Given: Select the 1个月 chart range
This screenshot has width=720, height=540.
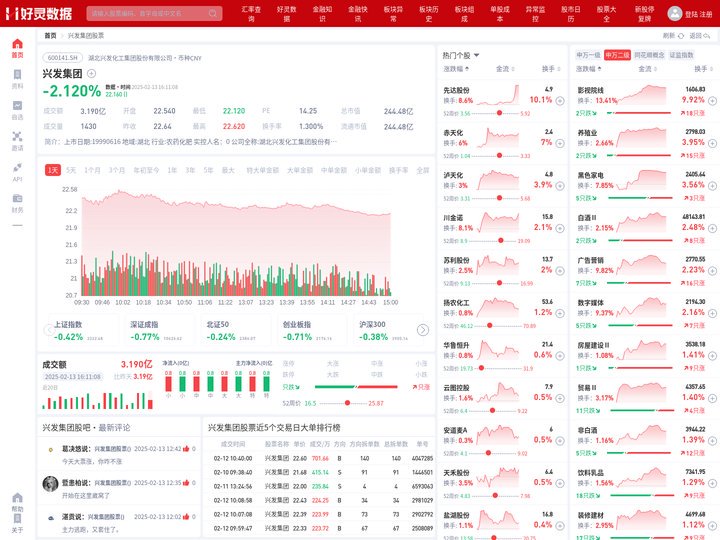Looking at the screenshot, I should (x=92, y=170).
